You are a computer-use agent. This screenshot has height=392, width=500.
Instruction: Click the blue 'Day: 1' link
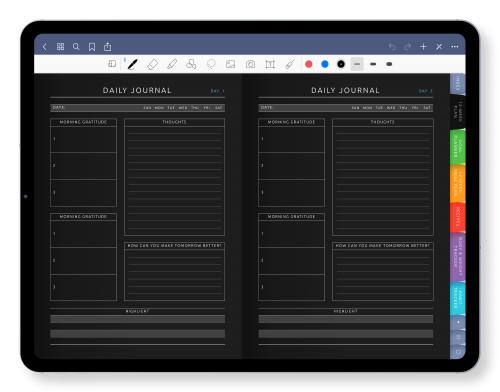[217, 91]
